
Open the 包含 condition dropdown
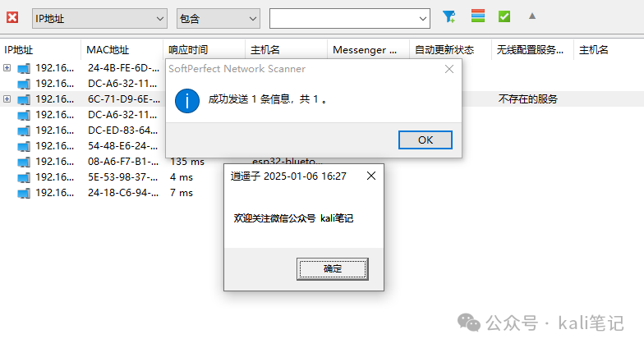pyautogui.click(x=218, y=18)
